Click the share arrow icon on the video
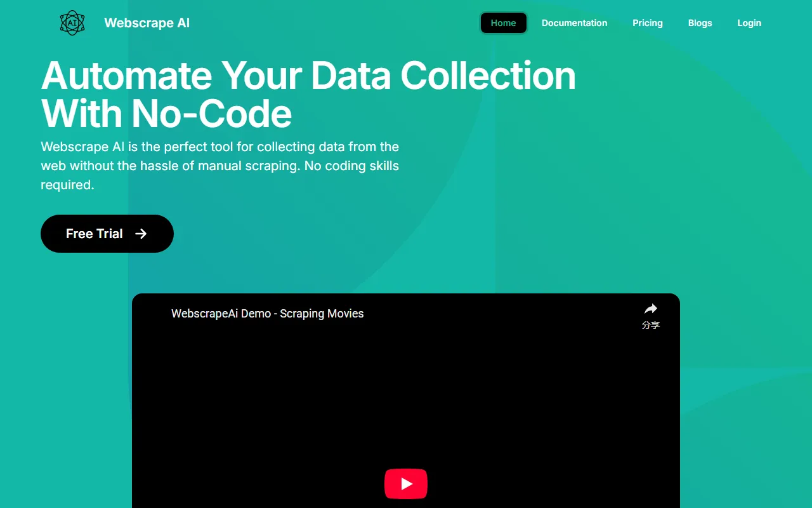The width and height of the screenshot is (812, 508). [x=650, y=309]
